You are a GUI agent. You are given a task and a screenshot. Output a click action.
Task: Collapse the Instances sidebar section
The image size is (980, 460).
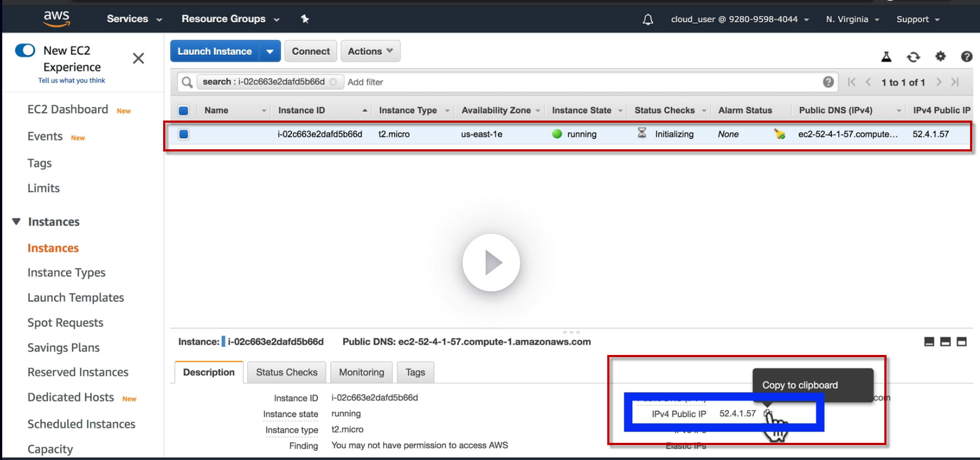pos(17,222)
